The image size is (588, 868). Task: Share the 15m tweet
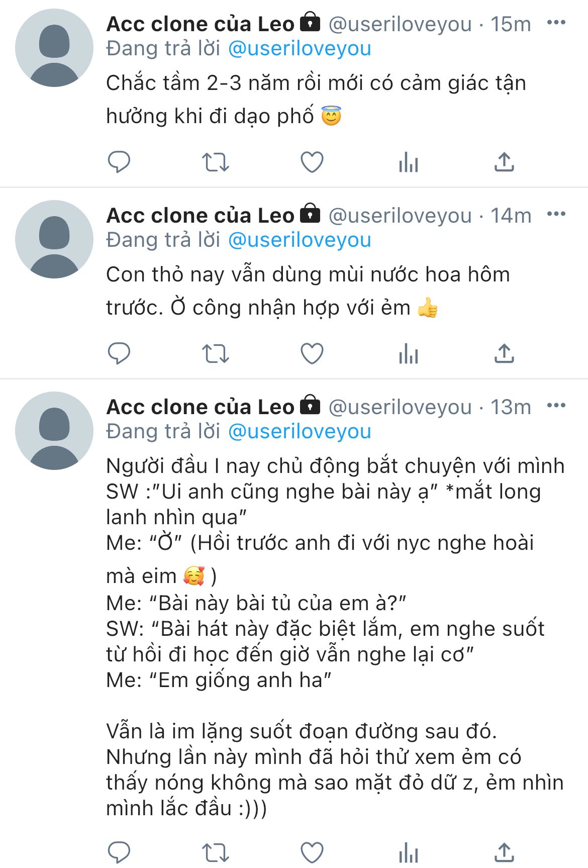tap(504, 162)
